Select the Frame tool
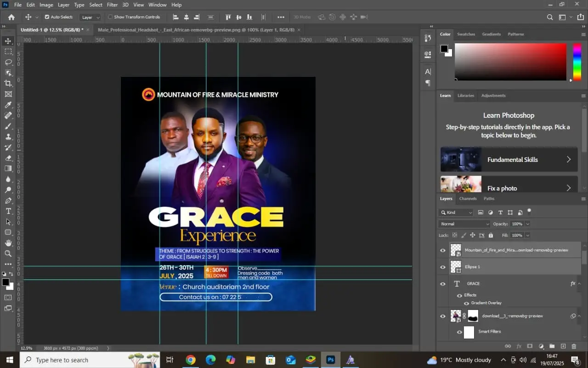Screen dimensions: 588x368 click(8, 94)
